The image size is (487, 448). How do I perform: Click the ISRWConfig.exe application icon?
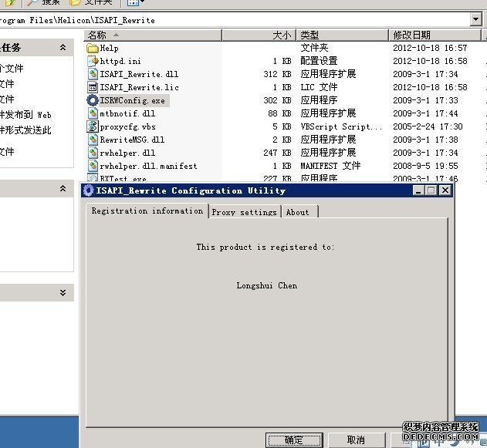point(93,100)
